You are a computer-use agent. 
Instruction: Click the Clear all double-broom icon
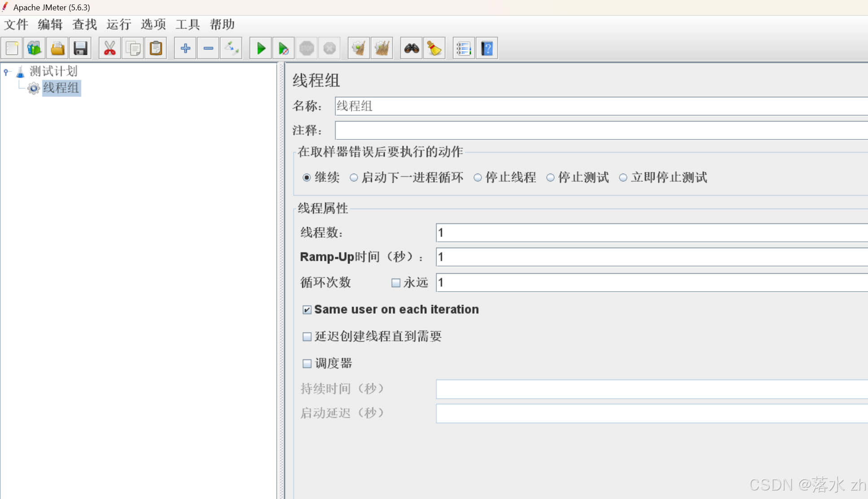pyautogui.click(x=382, y=48)
